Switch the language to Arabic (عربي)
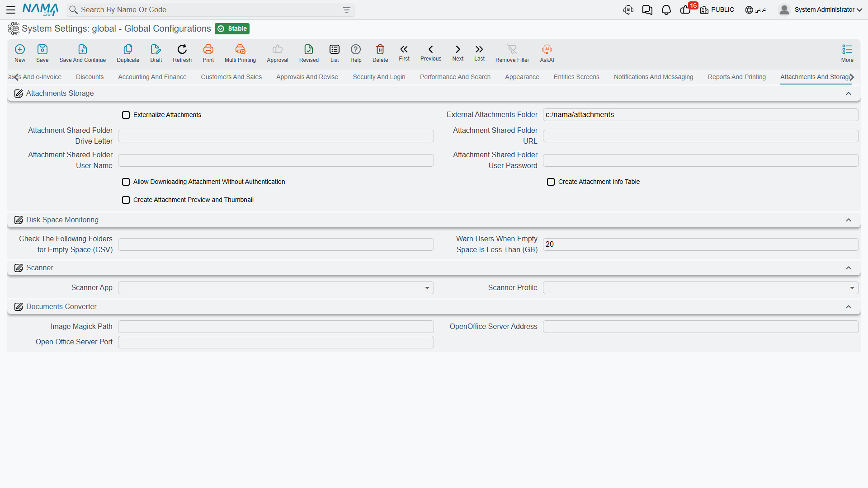The height and width of the screenshot is (488, 868). point(756,10)
